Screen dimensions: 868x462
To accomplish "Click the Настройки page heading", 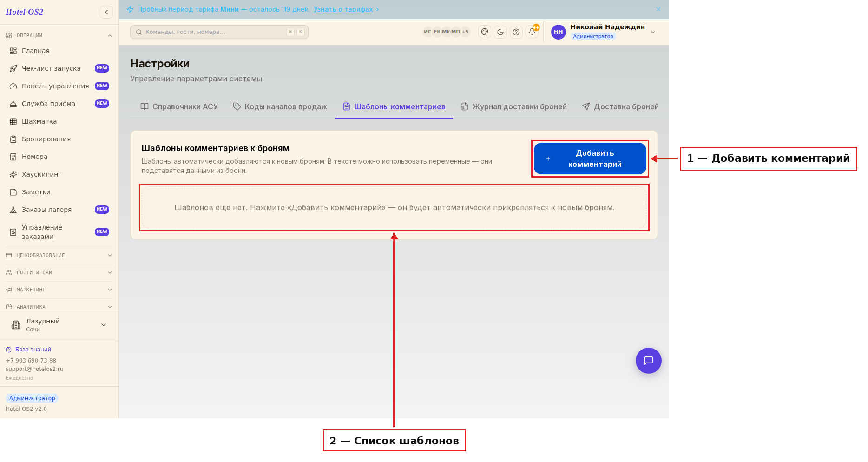I will point(160,64).
